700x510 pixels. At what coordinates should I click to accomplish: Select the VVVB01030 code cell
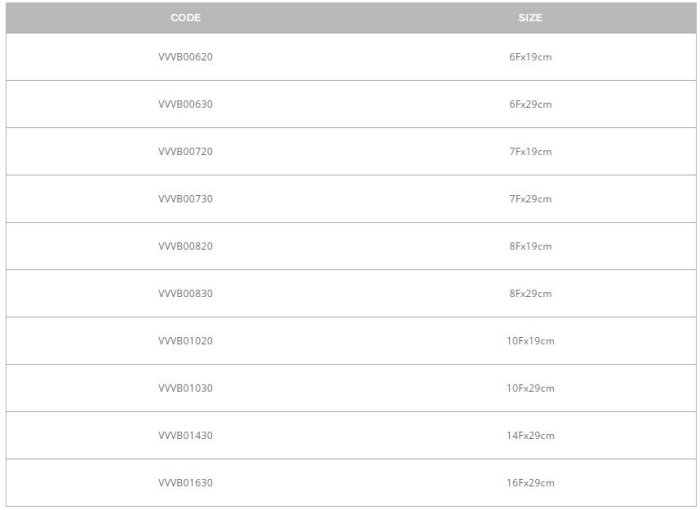pos(186,388)
